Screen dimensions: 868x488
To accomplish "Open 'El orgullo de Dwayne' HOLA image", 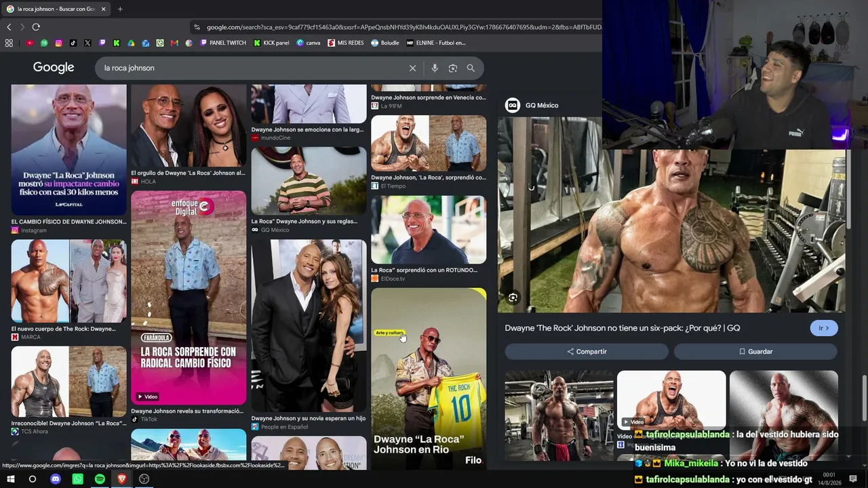I will [189, 125].
